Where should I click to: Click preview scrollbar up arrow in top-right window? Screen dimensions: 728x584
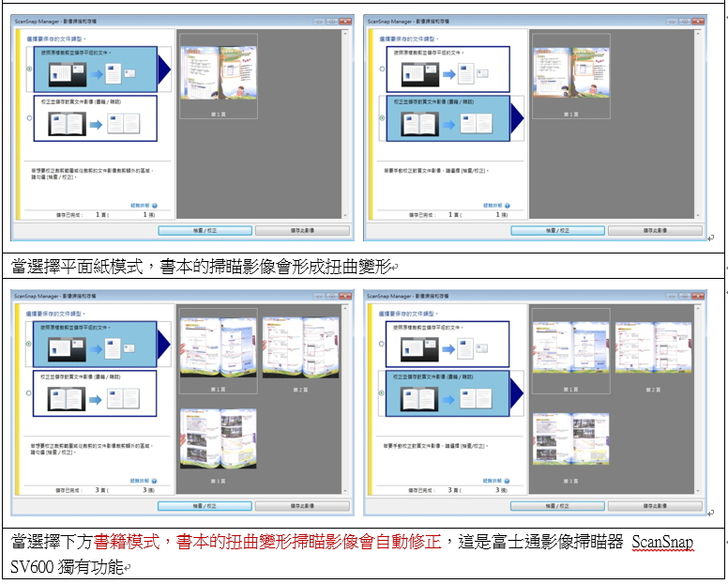tap(698, 33)
